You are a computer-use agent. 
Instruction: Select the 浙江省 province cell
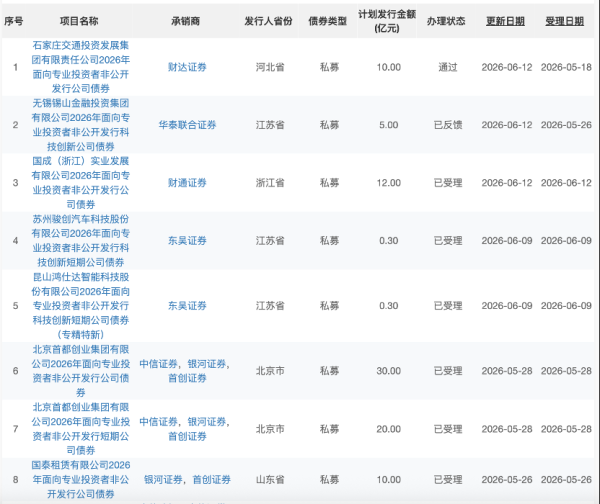pos(270,183)
